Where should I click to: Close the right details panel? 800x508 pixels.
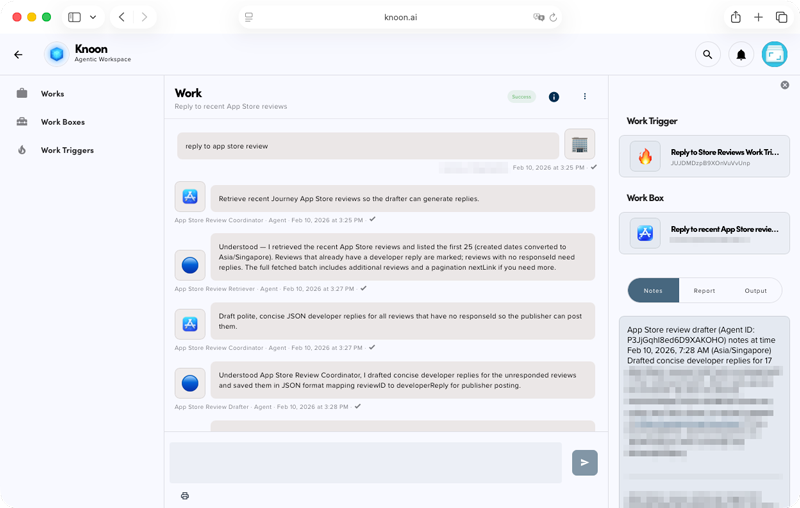[x=785, y=85]
